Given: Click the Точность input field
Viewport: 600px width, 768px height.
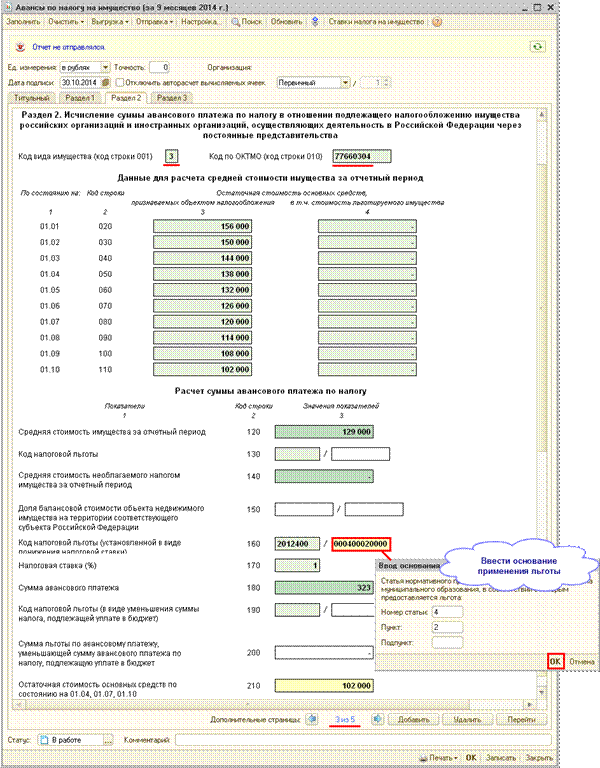Looking at the screenshot, I should point(159,67).
